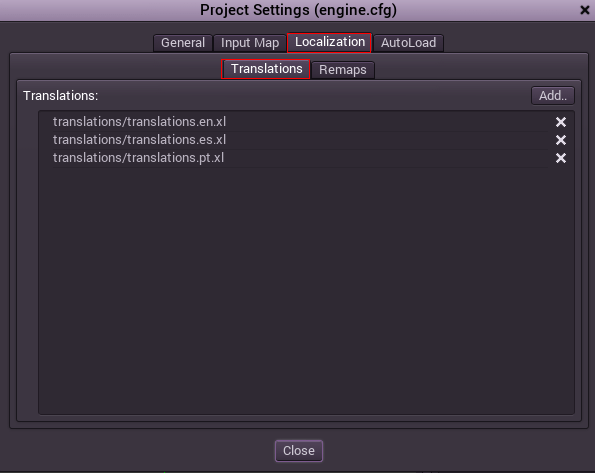Click the Add.. button for translations
The width and height of the screenshot is (595, 473).
tap(553, 96)
